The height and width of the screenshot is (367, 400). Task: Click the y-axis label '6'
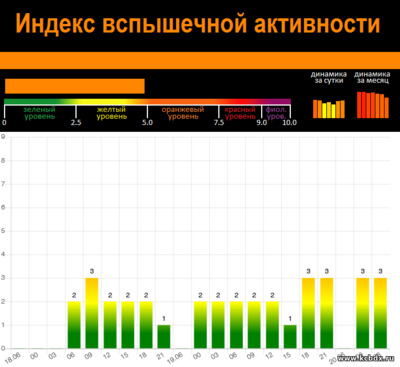point(3,207)
